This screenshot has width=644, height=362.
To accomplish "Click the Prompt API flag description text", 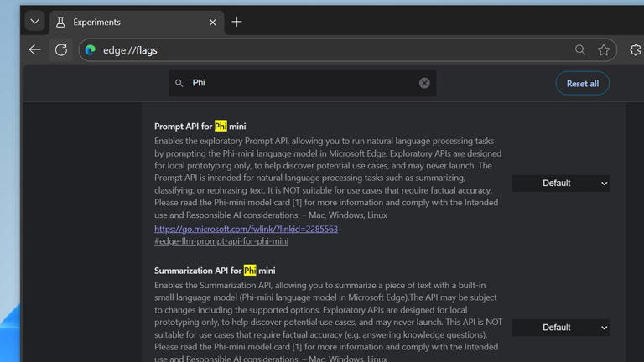I will [x=328, y=178].
